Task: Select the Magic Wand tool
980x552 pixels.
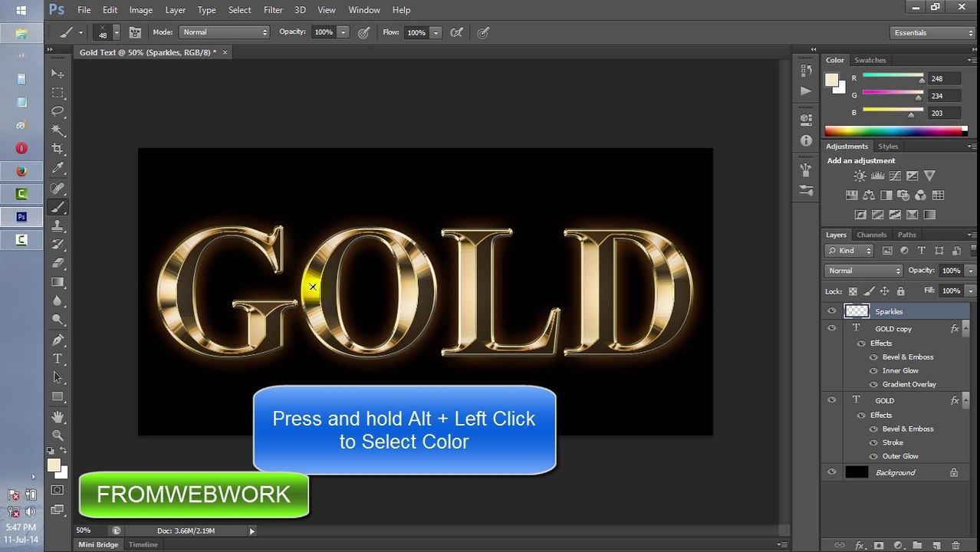Action: (58, 130)
